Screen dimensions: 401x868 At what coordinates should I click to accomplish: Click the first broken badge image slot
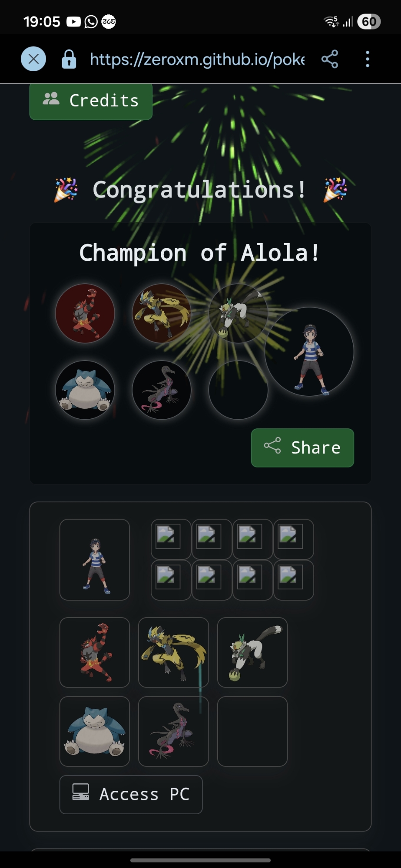(171, 539)
